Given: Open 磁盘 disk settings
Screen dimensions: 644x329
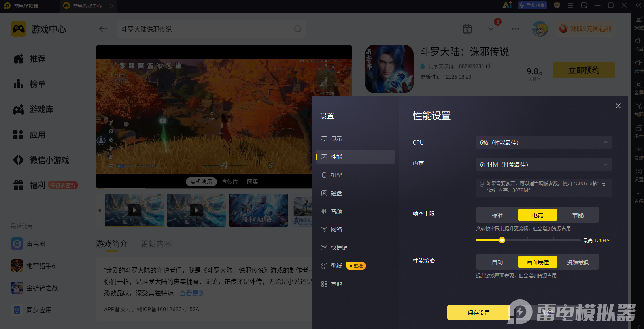Looking at the screenshot, I should tap(355, 193).
